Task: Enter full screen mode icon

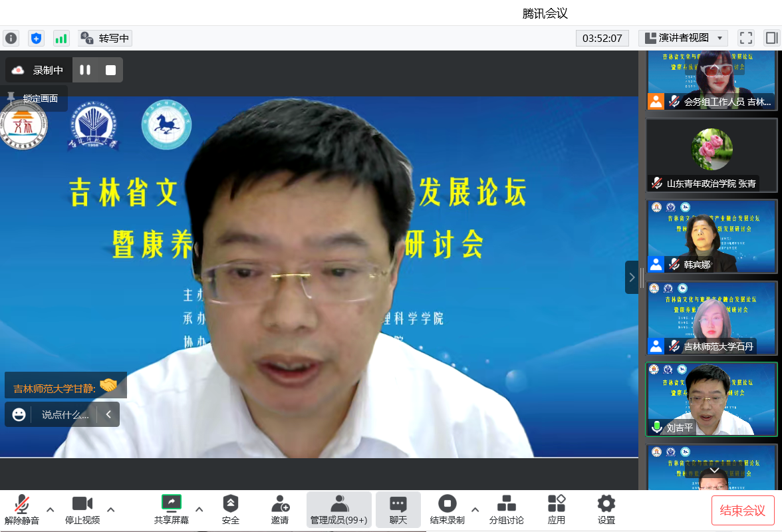Action: pos(746,38)
